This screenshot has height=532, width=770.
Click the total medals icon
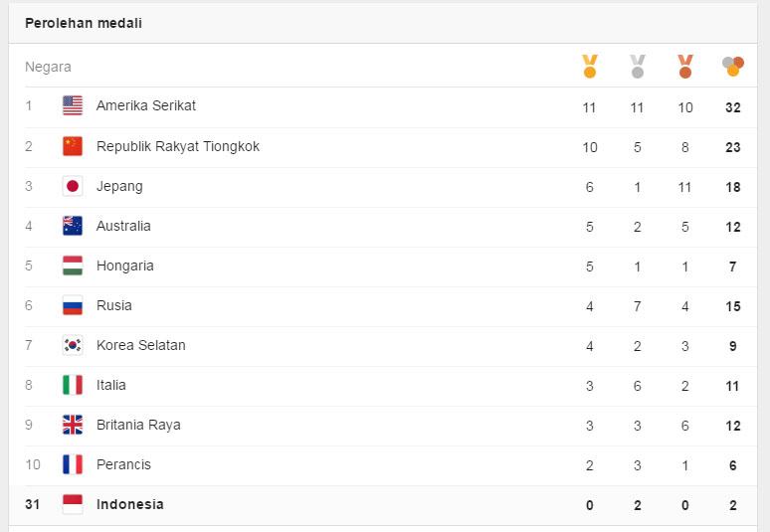tap(732, 67)
